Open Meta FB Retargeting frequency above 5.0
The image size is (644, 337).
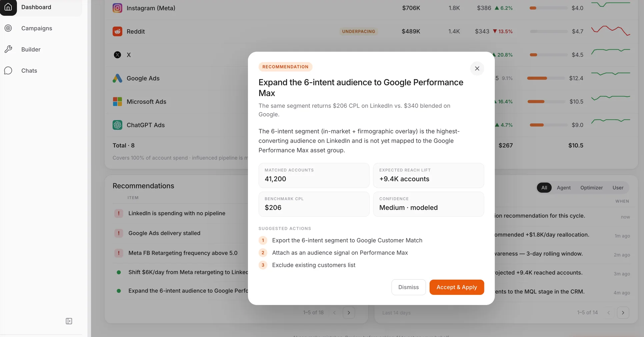click(x=183, y=253)
